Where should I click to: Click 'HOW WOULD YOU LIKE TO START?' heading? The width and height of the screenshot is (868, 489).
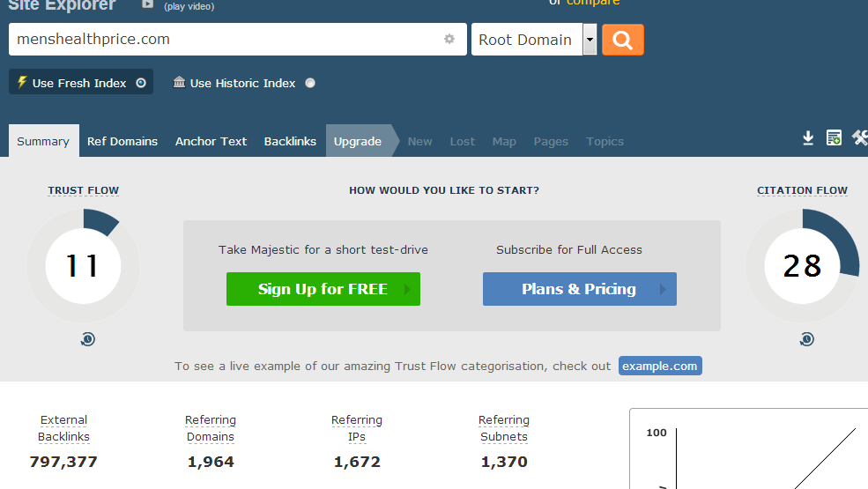pyautogui.click(x=444, y=190)
